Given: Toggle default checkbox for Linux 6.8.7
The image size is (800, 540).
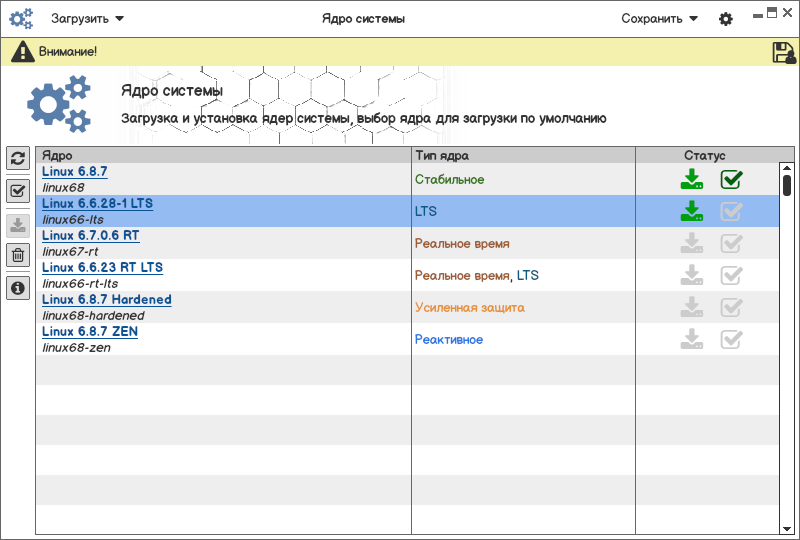Looking at the screenshot, I should (x=732, y=180).
